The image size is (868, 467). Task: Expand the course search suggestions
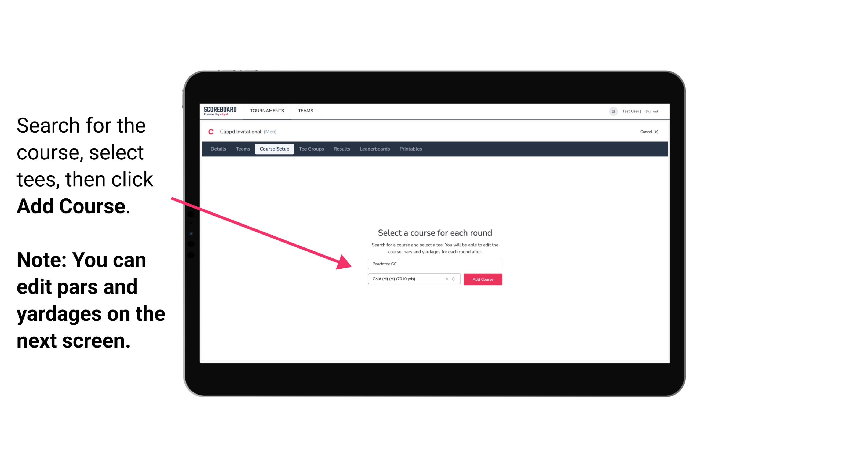434,263
